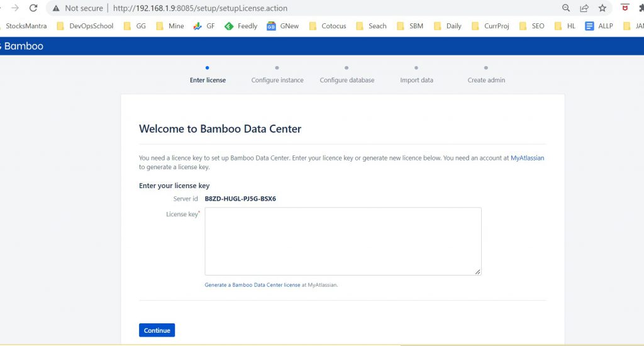Open the GNew bookmark
This screenshot has width=644, height=346.
coord(282,26)
